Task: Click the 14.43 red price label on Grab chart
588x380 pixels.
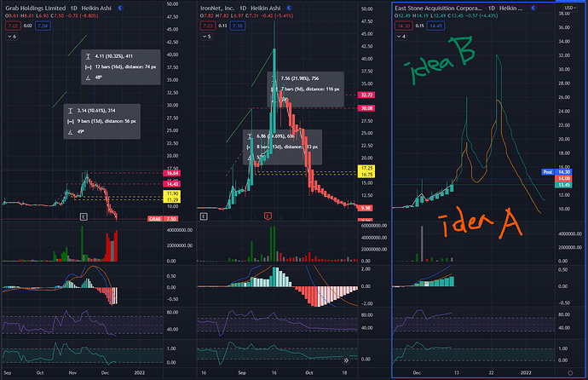Action: tap(172, 184)
